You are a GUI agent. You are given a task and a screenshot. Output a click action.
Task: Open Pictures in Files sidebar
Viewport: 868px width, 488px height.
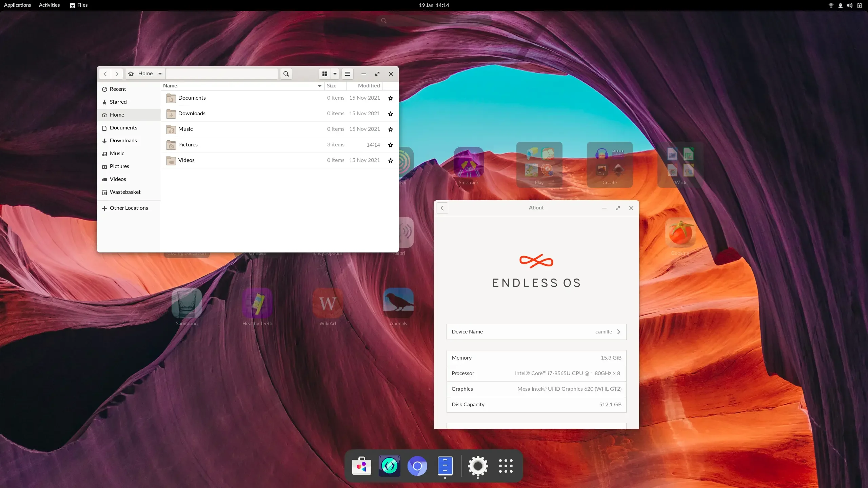tap(129, 166)
